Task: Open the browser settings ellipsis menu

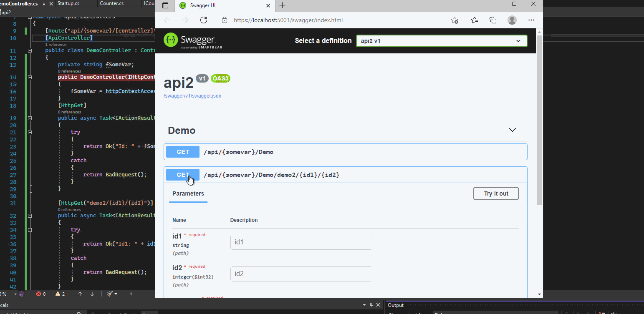Action: pyautogui.click(x=531, y=20)
